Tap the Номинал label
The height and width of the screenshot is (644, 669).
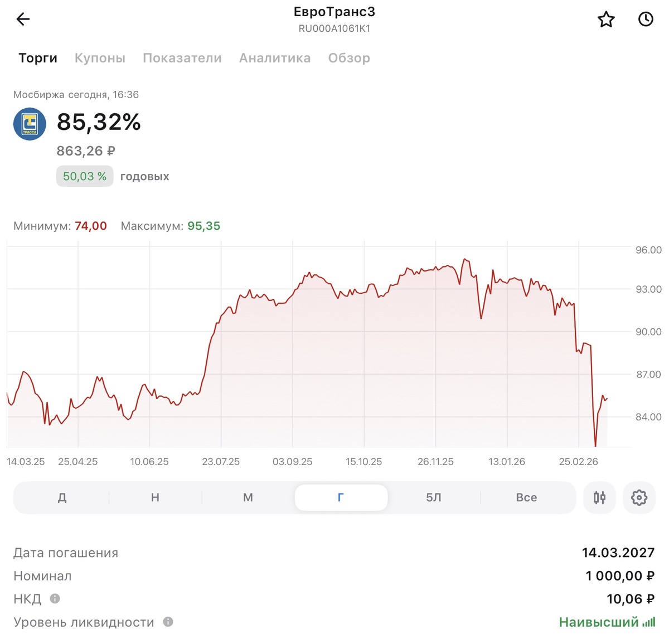coord(42,576)
